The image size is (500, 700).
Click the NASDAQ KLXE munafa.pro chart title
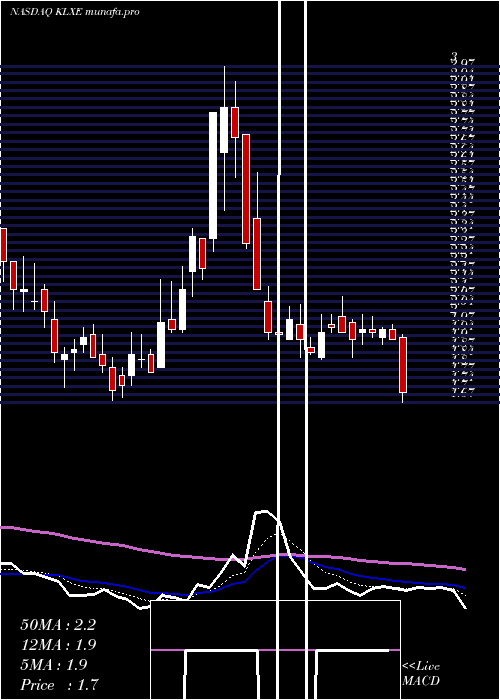(75, 12)
